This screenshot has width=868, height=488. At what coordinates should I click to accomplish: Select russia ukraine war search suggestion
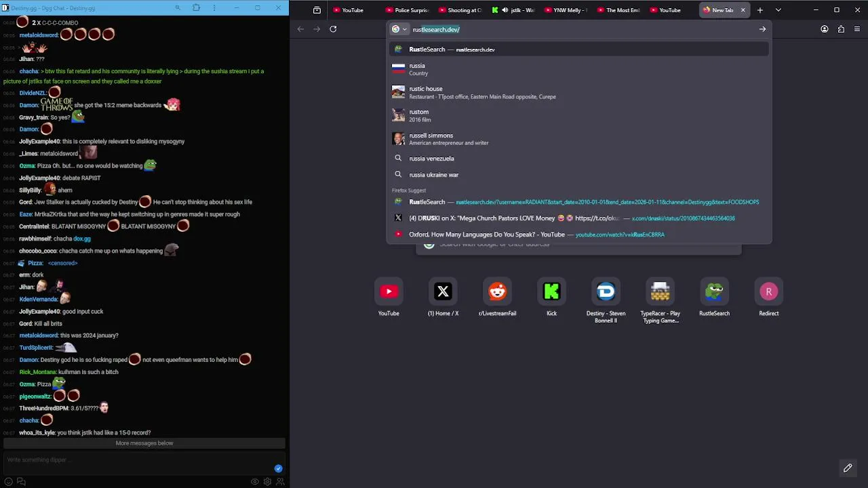click(579, 175)
